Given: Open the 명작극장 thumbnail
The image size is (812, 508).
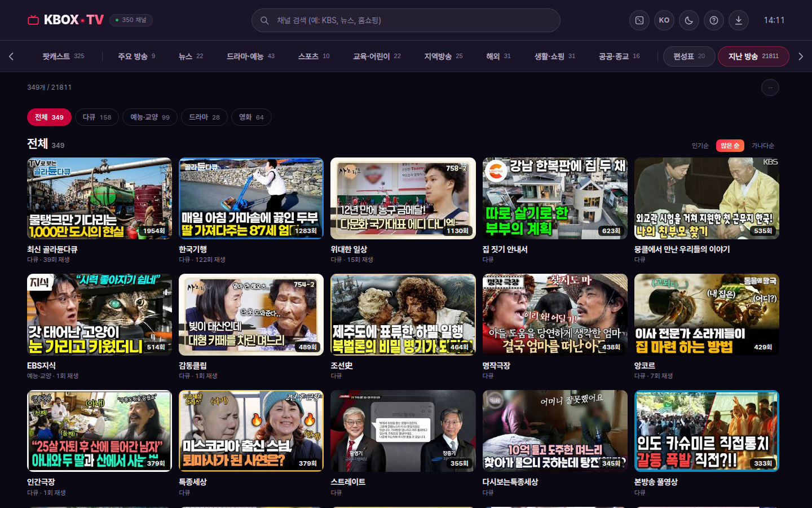Looking at the screenshot, I should click(555, 314).
